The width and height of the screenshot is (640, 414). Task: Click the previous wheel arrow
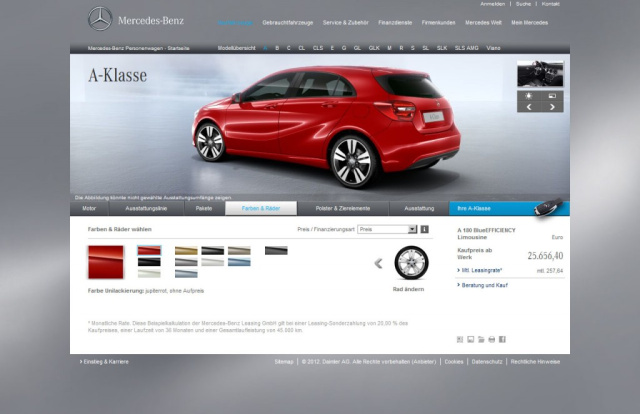pos(378,264)
